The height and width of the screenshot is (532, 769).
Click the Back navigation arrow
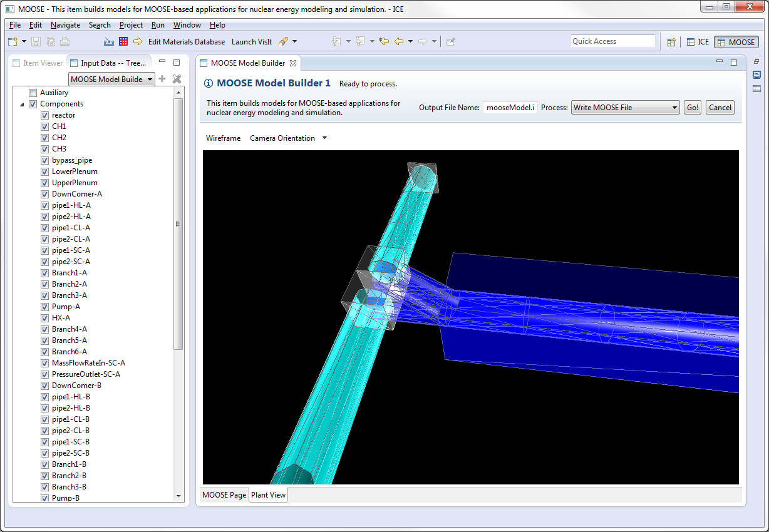398,42
